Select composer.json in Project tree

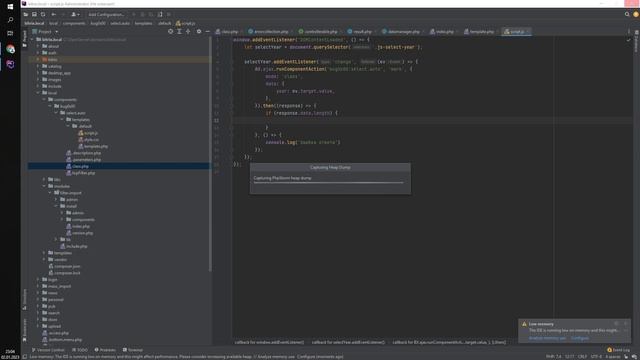pyautogui.click(x=64, y=266)
